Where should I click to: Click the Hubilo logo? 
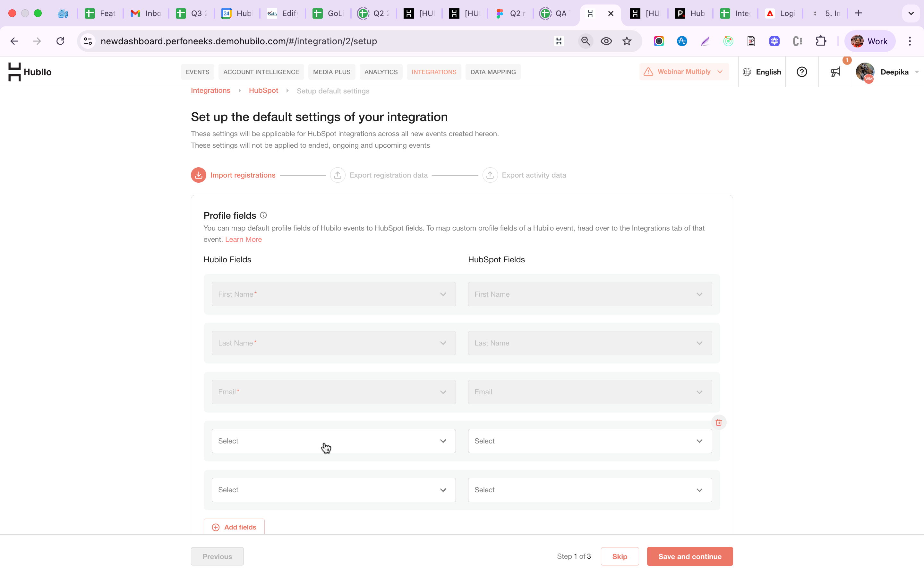(30, 72)
